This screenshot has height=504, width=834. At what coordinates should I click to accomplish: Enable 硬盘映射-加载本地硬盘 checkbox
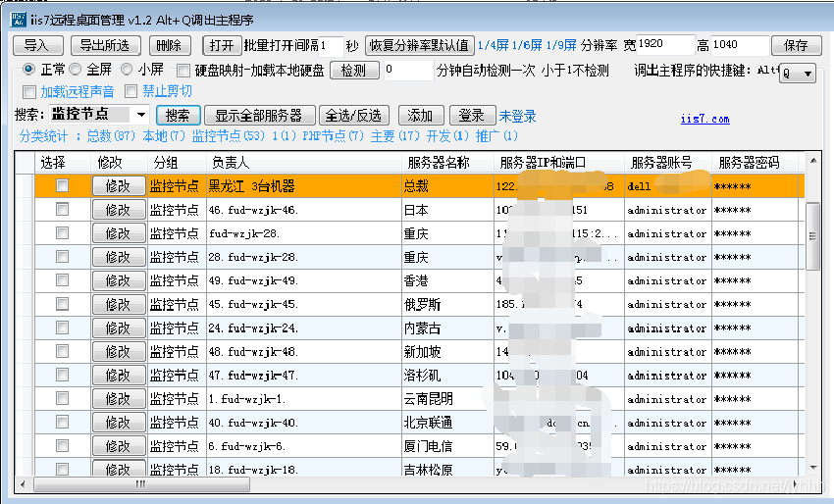pyautogui.click(x=183, y=71)
